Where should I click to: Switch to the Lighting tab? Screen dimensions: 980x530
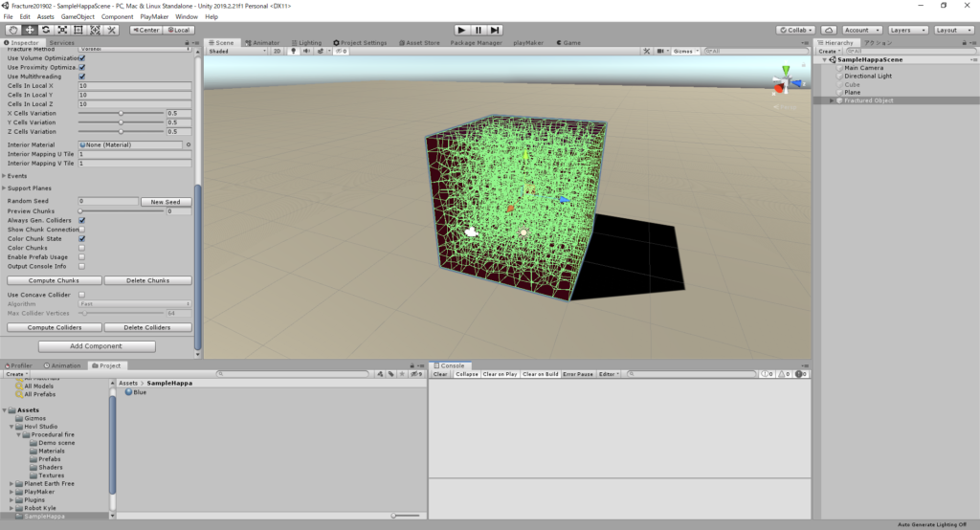point(306,42)
